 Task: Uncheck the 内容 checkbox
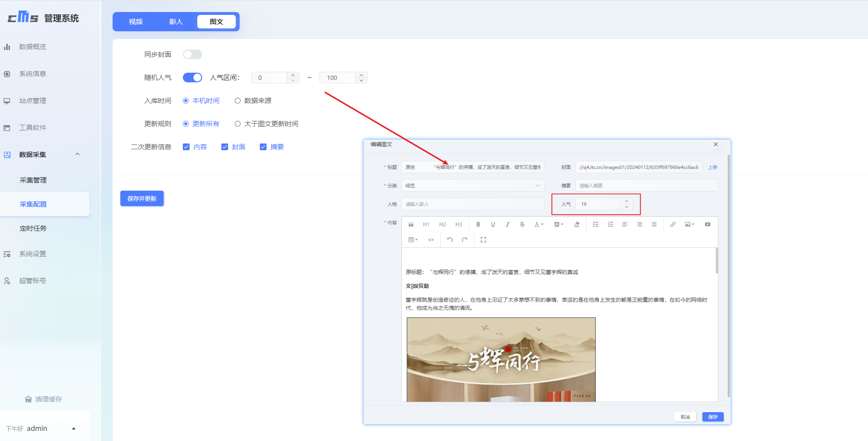[186, 147]
